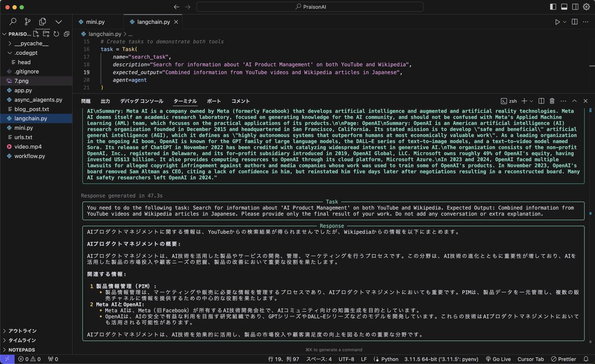
Task: Add a new terminal
Action: point(524,101)
